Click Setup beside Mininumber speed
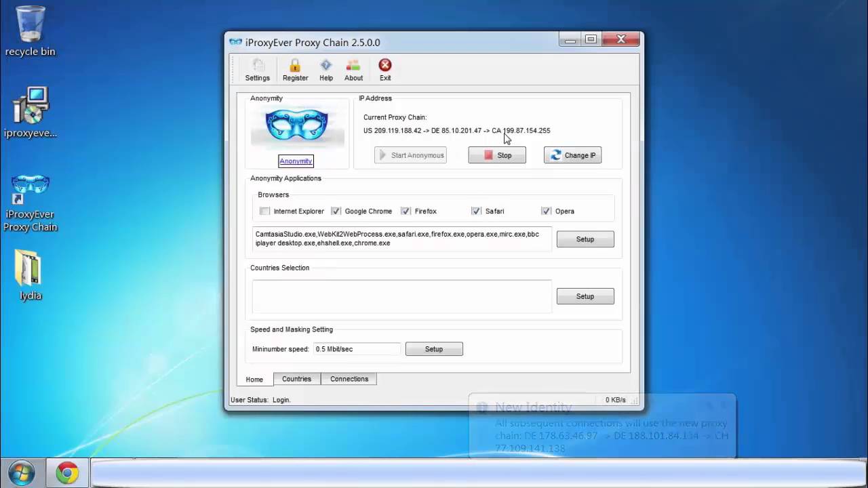868x488 pixels. 434,349
